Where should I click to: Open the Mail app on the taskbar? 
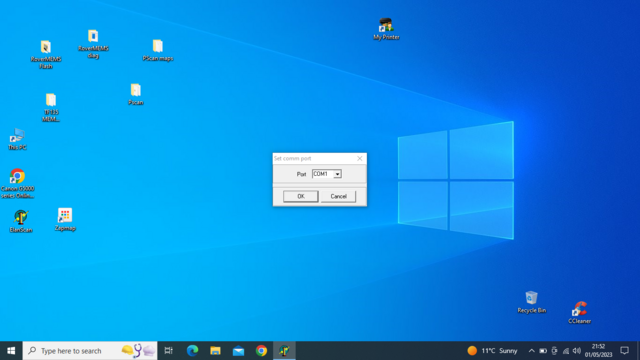tap(238, 351)
